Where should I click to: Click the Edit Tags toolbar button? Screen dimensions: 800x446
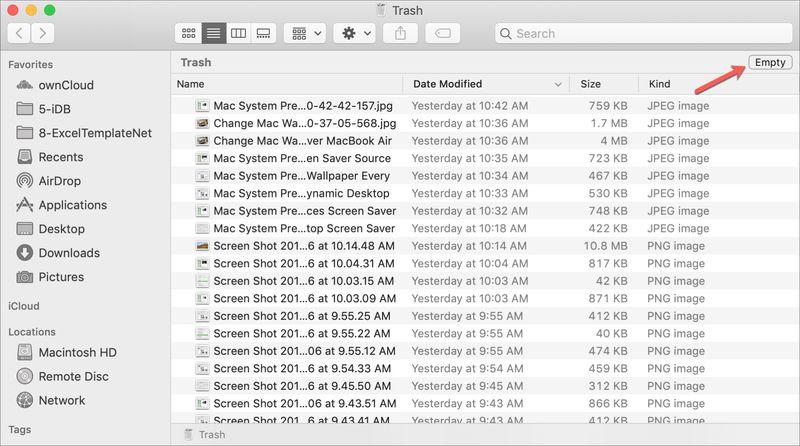click(442, 34)
